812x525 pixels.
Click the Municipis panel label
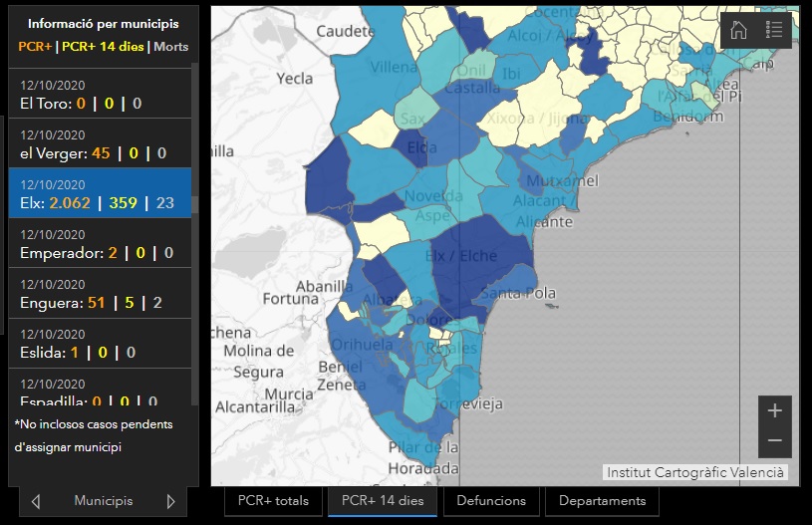point(103,501)
